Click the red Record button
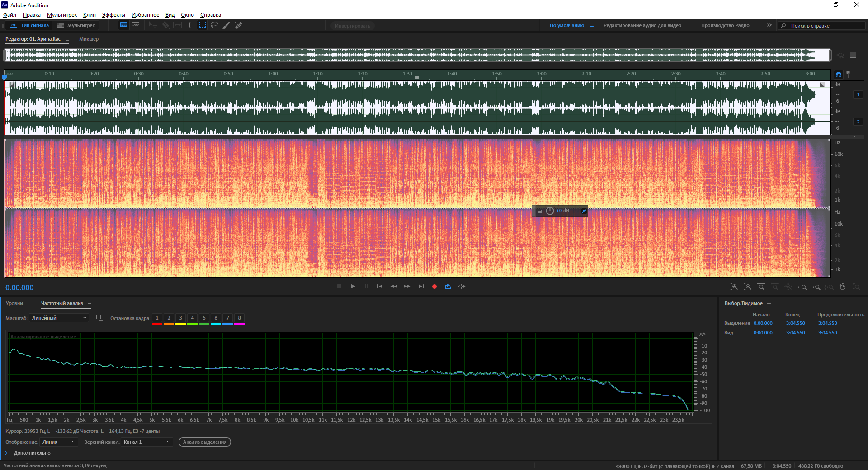The height and width of the screenshot is (470, 868). 434,287
